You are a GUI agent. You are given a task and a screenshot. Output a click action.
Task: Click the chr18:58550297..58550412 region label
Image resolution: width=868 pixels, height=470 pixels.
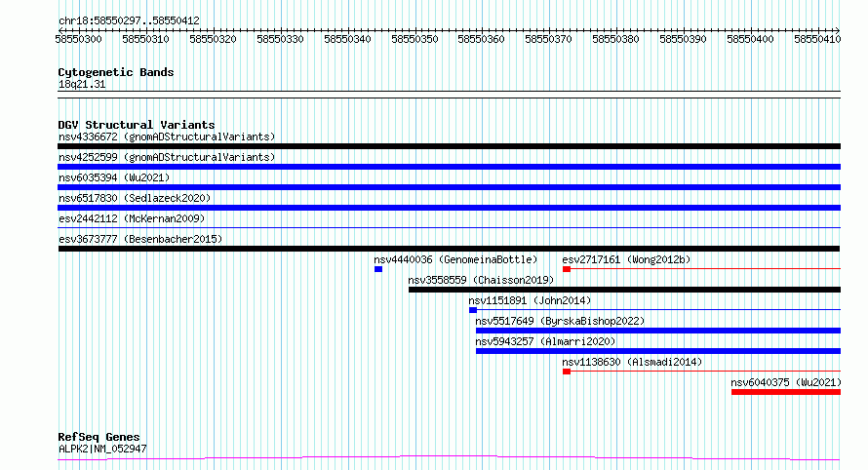pos(129,20)
